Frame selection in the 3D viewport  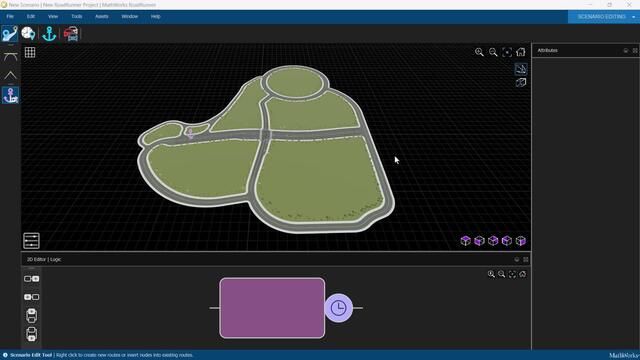(x=507, y=52)
